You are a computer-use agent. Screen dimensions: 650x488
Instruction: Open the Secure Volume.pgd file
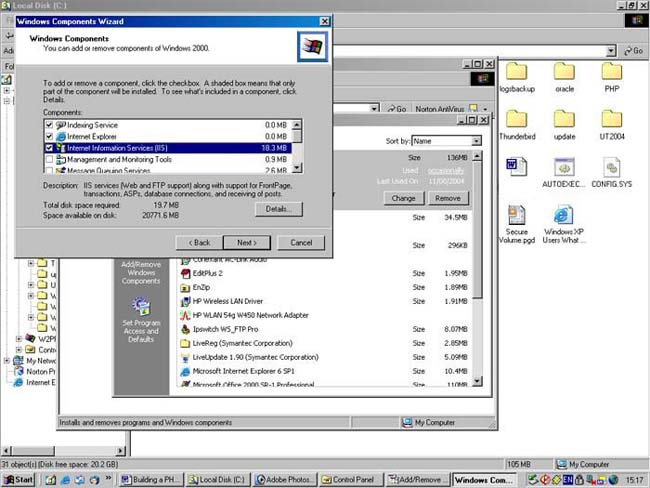(x=516, y=217)
